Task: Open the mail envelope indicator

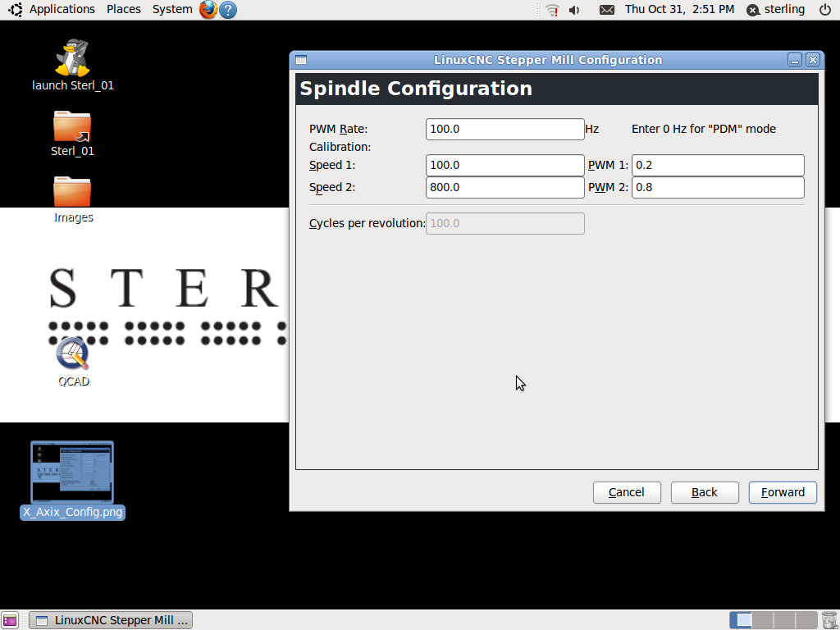Action: 607,10
